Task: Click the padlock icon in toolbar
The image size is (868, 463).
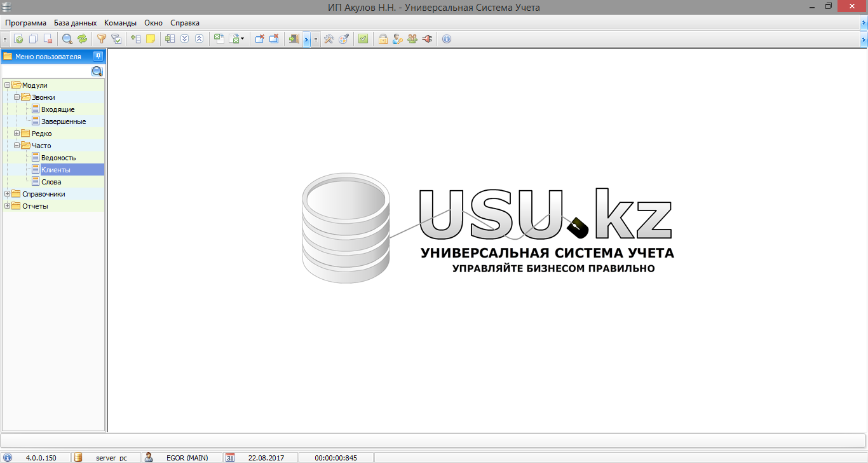Action: [x=383, y=39]
